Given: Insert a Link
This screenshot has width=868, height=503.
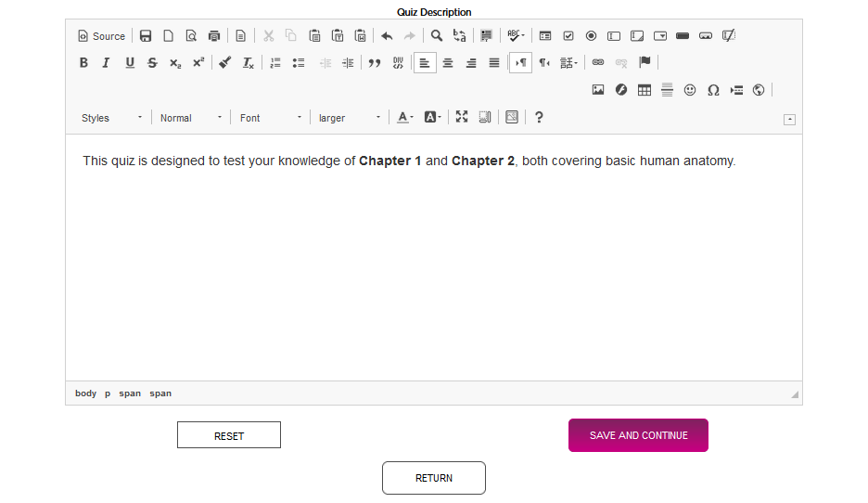Looking at the screenshot, I should (x=598, y=62).
